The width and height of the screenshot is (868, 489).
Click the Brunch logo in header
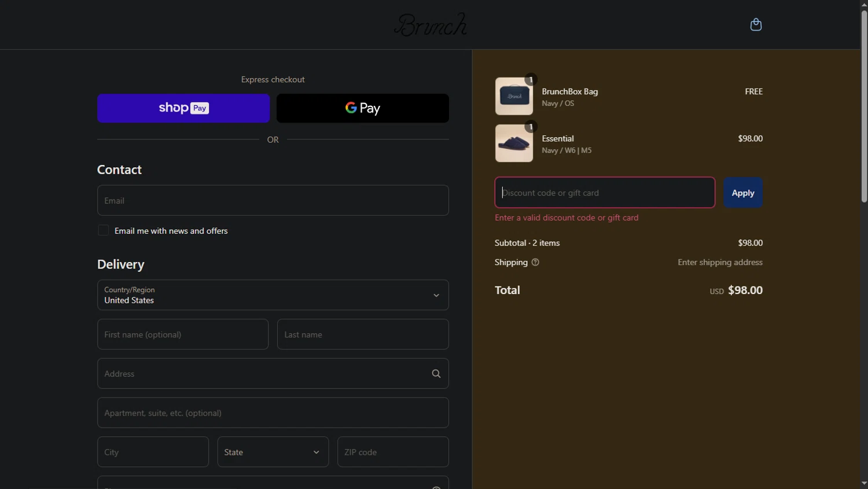431,25
